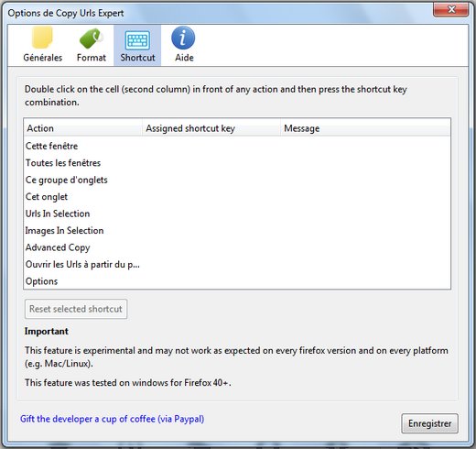Select the Toutes les fenêtres row
Viewport: 476px width, 449px height.
click(x=237, y=163)
